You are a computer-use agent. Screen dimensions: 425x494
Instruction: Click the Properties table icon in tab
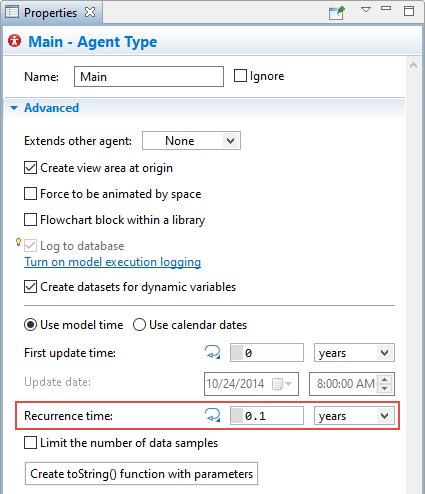tap(12, 12)
